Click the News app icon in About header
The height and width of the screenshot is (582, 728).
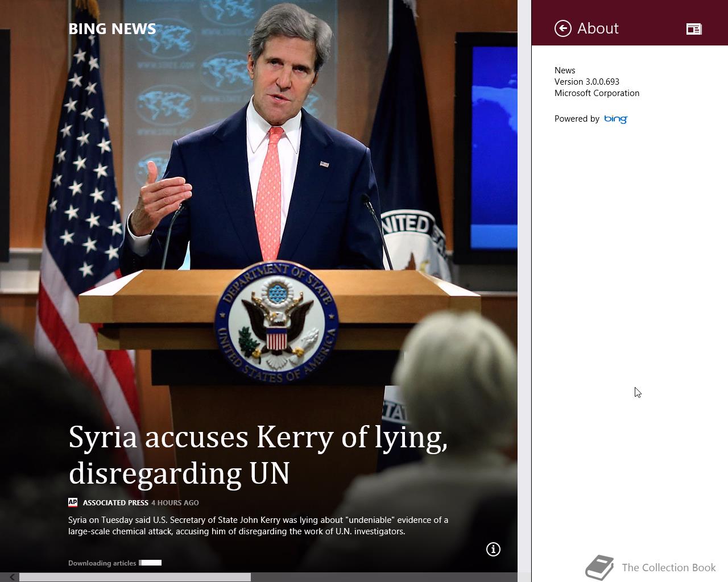coord(694,29)
